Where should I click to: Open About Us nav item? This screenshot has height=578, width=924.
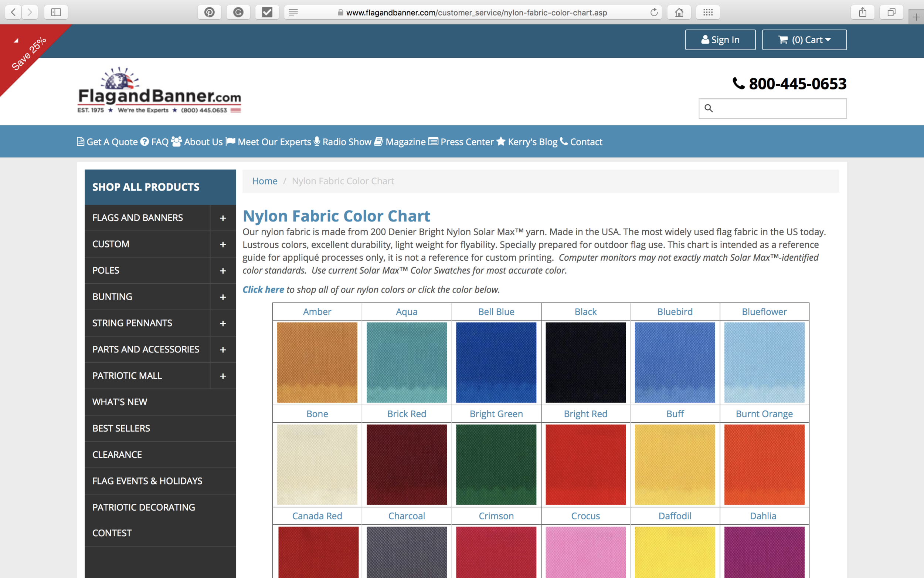[x=197, y=142]
